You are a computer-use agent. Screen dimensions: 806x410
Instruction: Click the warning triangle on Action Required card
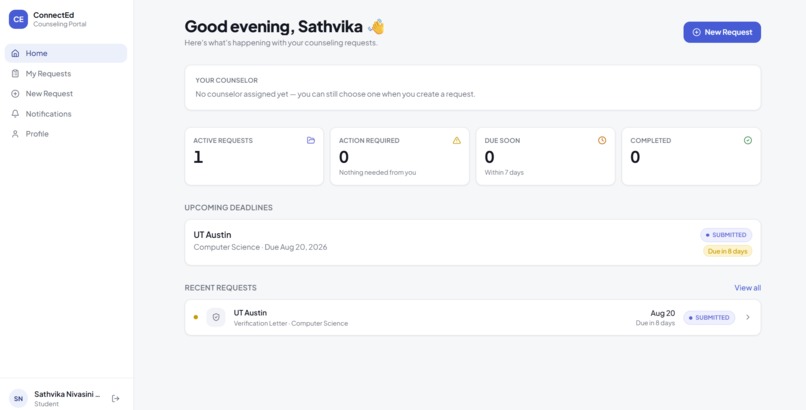pos(456,140)
